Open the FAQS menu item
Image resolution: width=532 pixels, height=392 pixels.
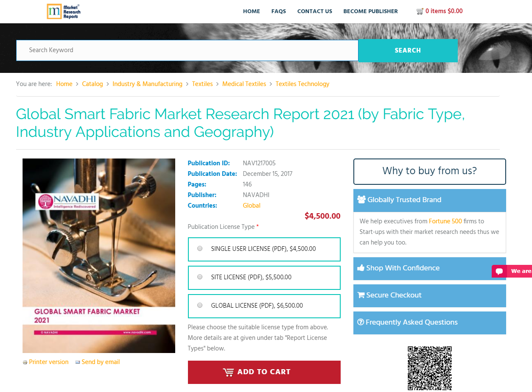[x=278, y=11]
